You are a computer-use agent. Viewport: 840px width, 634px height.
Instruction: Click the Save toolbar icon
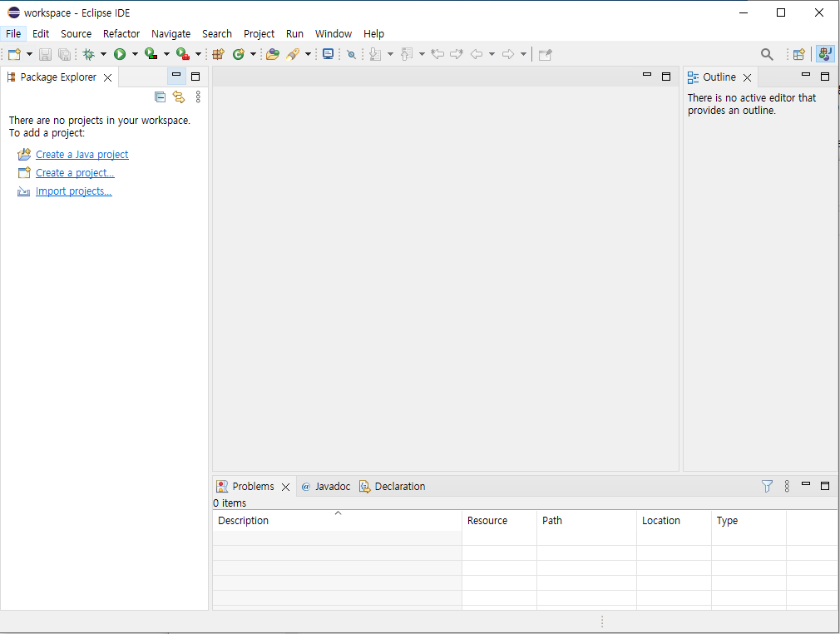(x=45, y=54)
